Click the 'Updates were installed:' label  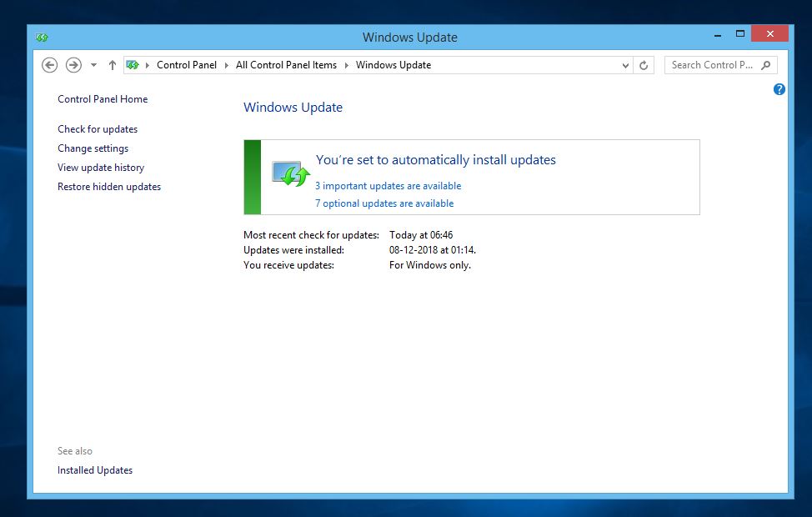[x=293, y=249]
